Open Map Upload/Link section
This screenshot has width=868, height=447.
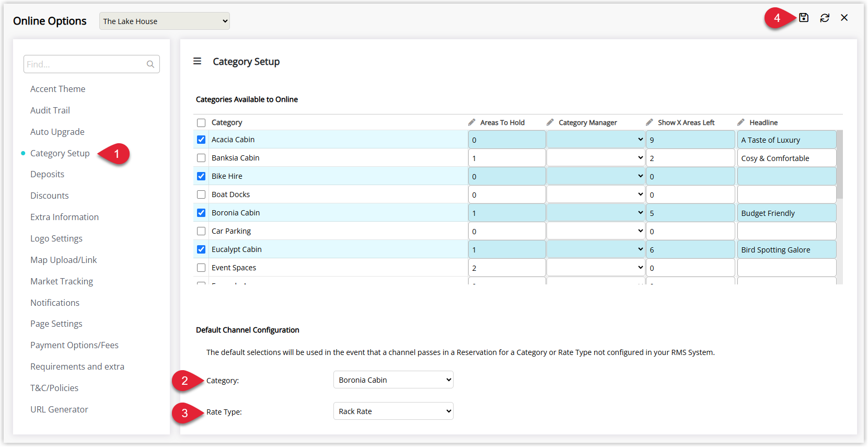64,260
